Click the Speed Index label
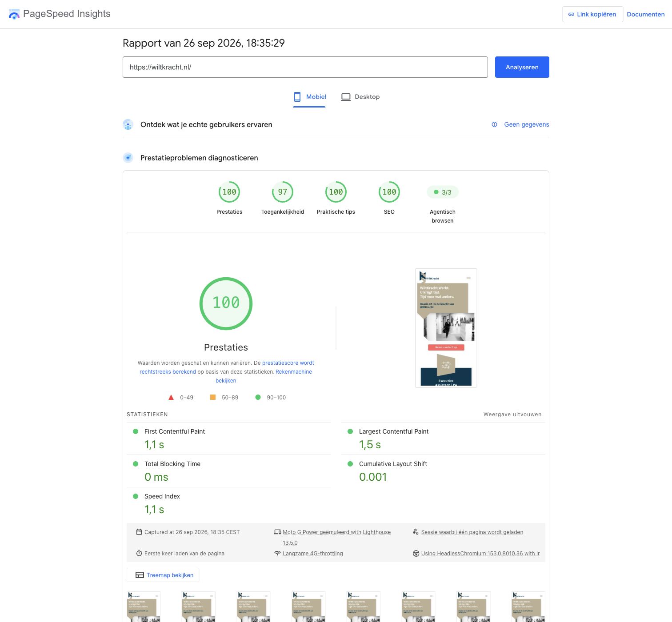The width and height of the screenshot is (672, 622). (x=162, y=496)
